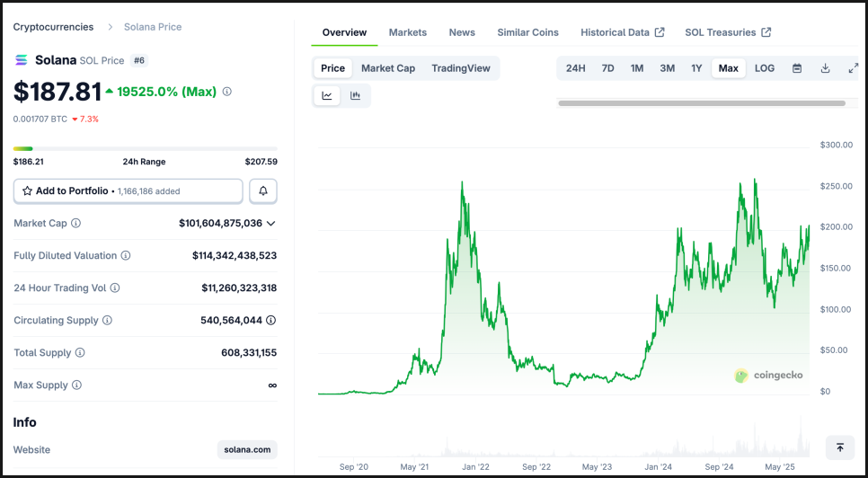Open the Similar Coins tab
Screen dimensions: 868x478
pos(527,32)
